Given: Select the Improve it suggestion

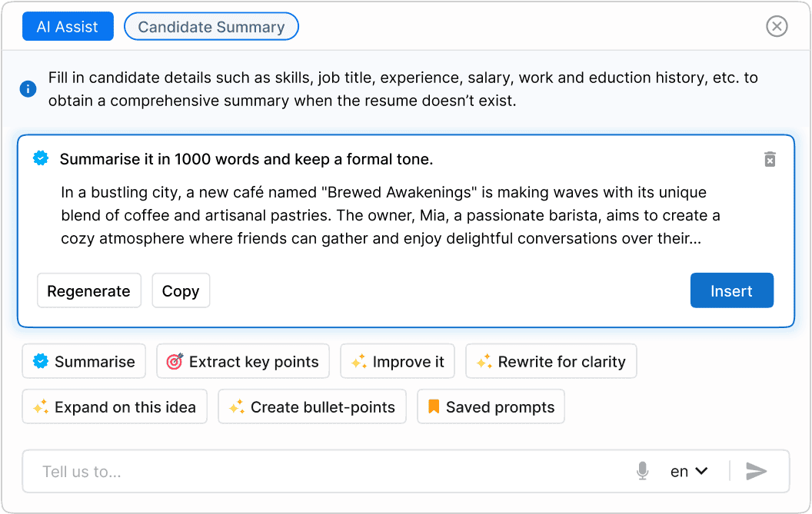Looking at the screenshot, I should tap(398, 362).
